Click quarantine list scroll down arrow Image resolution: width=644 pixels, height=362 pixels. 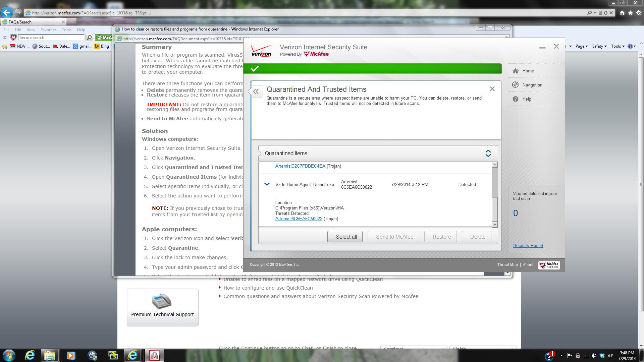tap(495, 225)
